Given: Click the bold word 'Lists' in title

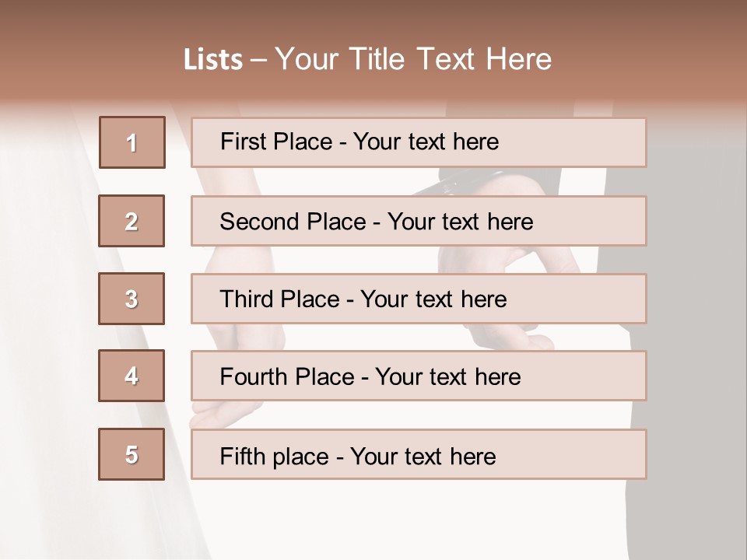Looking at the screenshot, I should click(213, 60).
